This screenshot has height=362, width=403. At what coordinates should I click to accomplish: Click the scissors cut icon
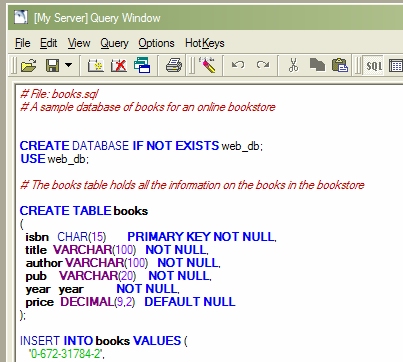tap(293, 65)
